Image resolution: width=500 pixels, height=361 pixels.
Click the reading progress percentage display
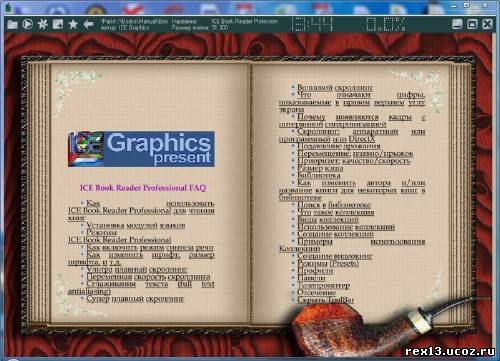point(386,24)
